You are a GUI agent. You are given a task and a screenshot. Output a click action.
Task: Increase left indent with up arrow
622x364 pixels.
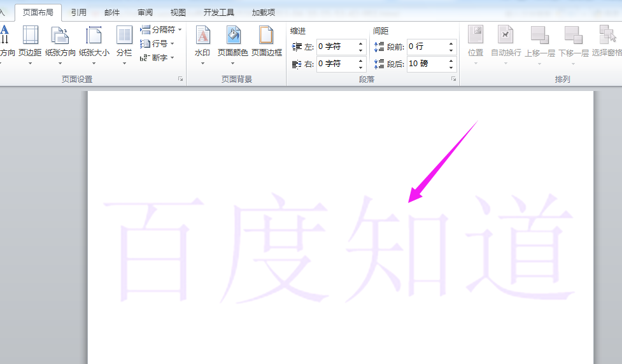coord(360,43)
